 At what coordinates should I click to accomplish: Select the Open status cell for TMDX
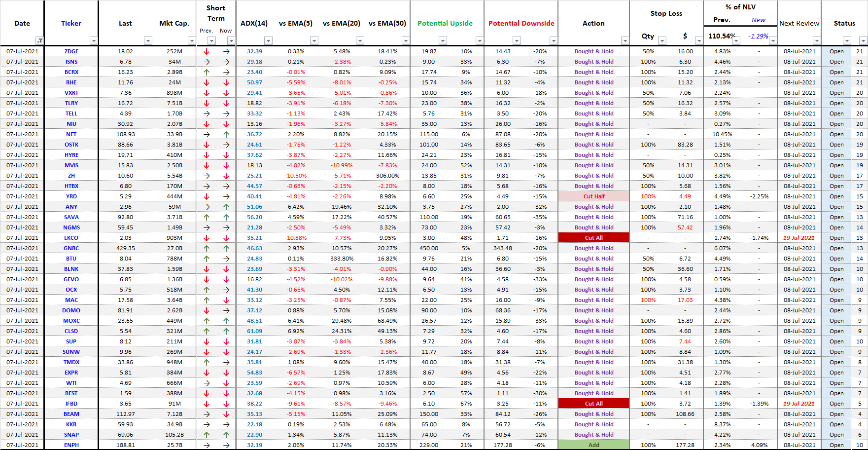click(x=836, y=362)
